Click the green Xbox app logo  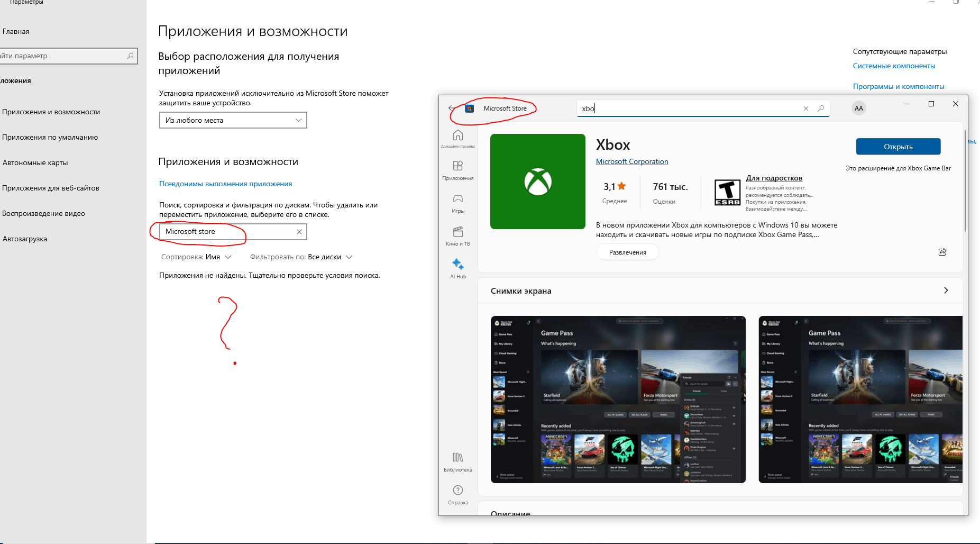pyautogui.click(x=538, y=182)
